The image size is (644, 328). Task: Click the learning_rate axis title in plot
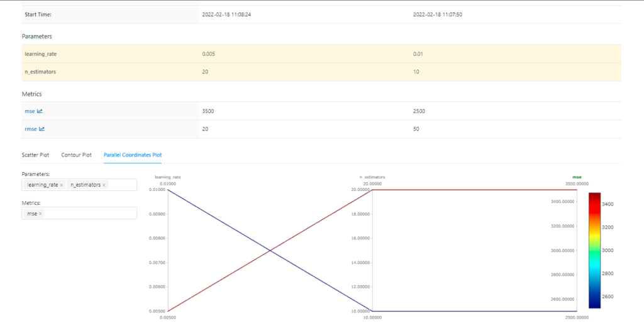tap(167, 177)
